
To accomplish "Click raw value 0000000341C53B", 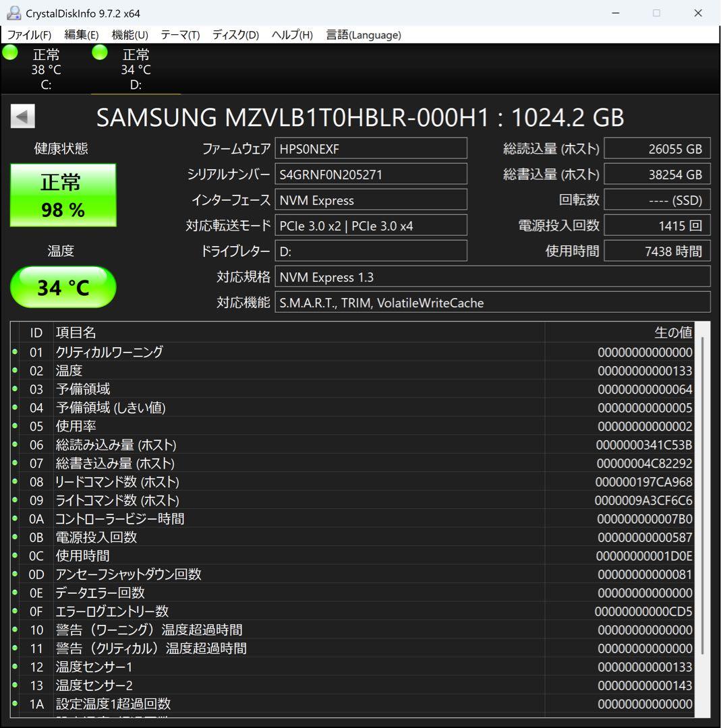I will point(644,445).
